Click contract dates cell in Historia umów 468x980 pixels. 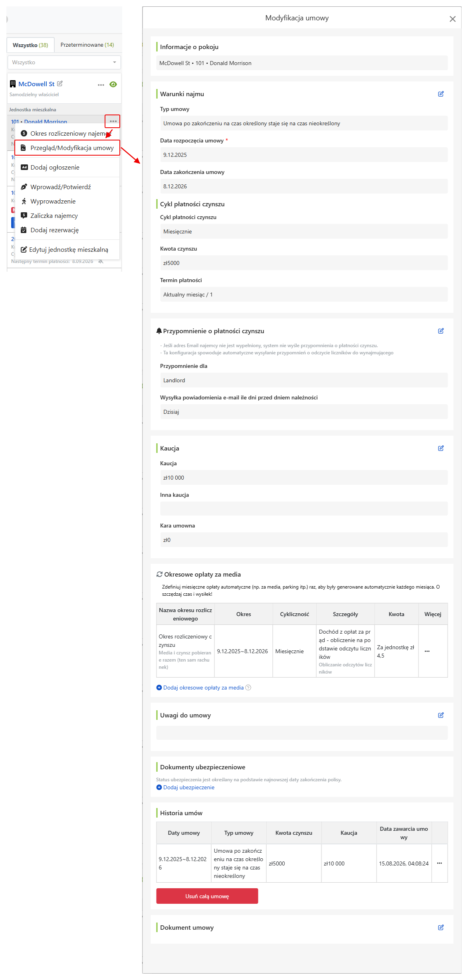coord(184,863)
